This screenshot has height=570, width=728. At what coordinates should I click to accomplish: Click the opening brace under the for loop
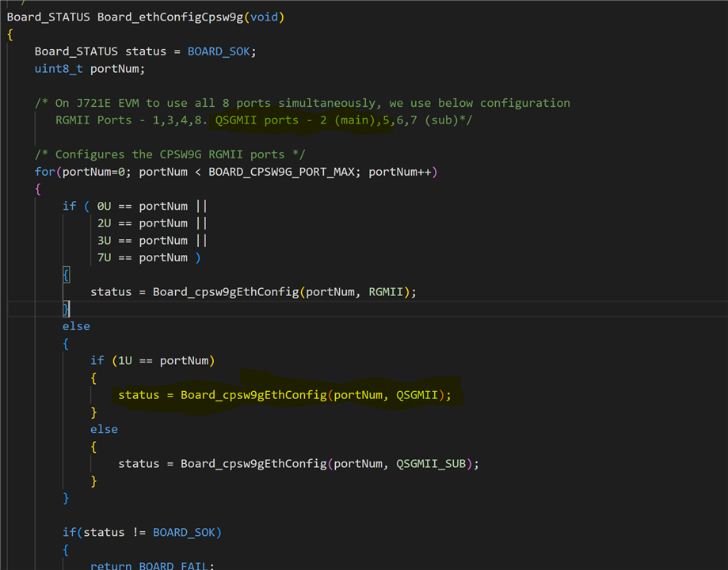click(38, 189)
